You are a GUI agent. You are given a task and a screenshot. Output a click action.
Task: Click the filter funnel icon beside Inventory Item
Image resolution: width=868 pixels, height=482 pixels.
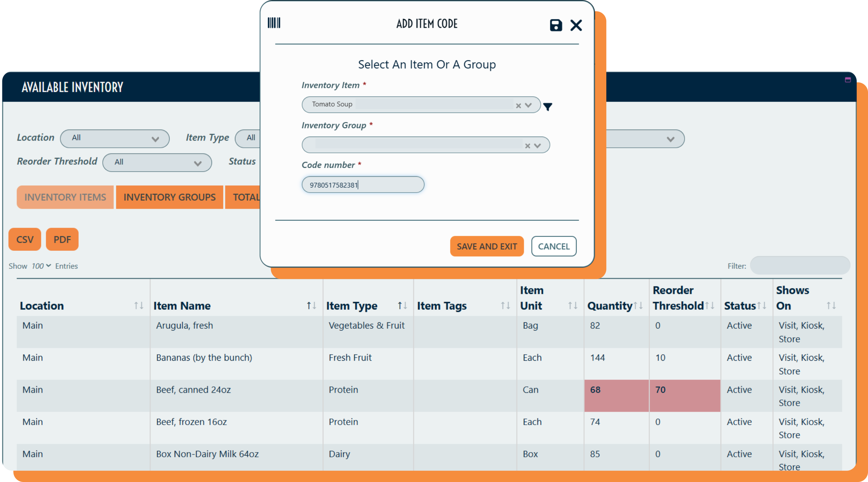(x=548, y=107)
